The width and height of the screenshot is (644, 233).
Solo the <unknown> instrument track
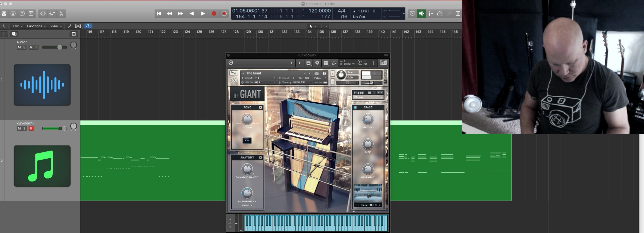tap(24, 128)
